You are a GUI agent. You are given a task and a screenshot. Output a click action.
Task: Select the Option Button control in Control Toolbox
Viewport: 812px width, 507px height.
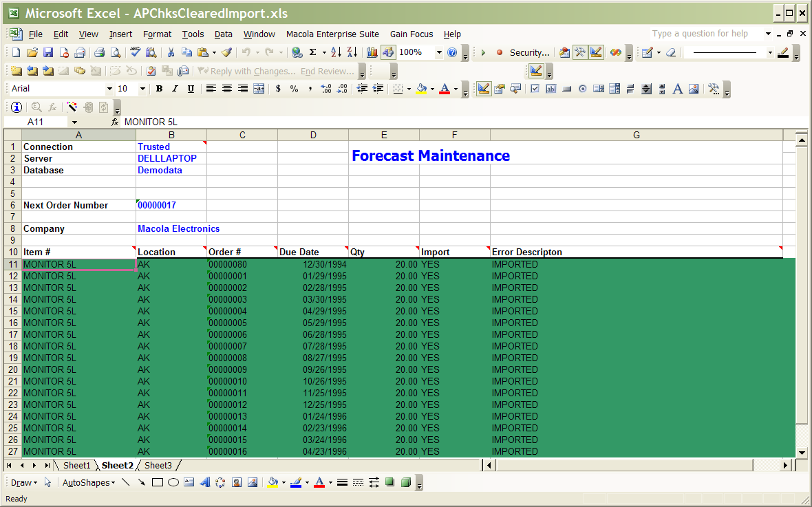pyautogui.click(x=583, y=89)
